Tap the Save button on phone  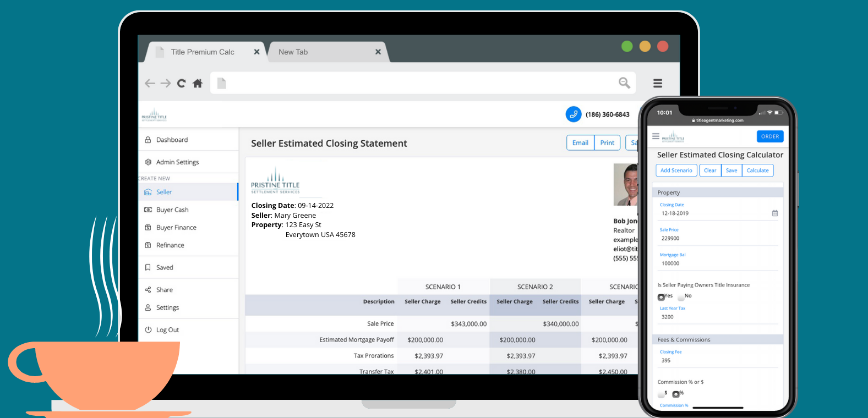731,170
